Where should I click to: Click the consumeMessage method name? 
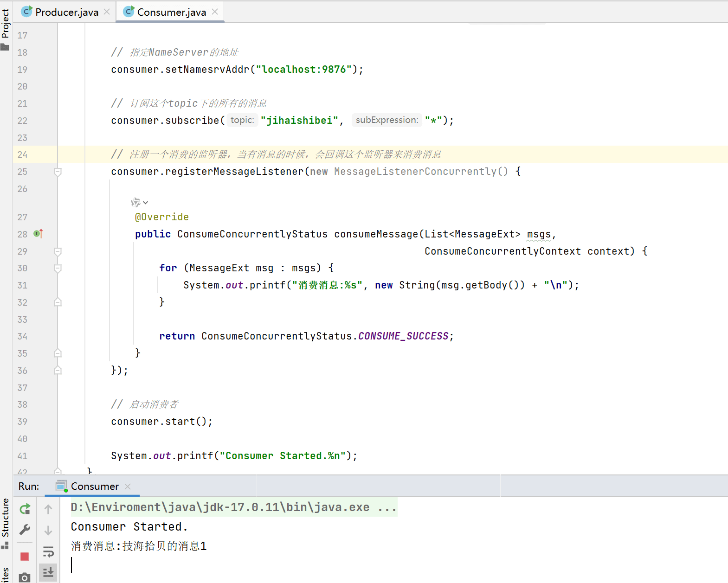tap(376, 234)
